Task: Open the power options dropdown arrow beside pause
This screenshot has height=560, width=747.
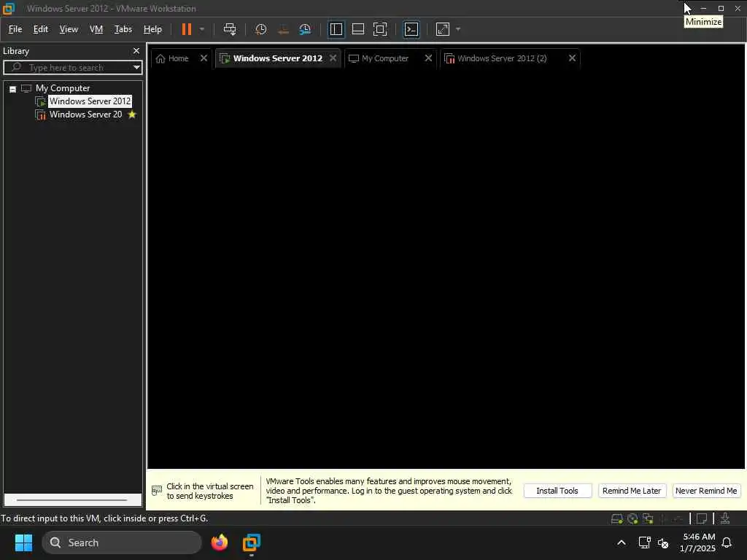Action: coord(202,29)
